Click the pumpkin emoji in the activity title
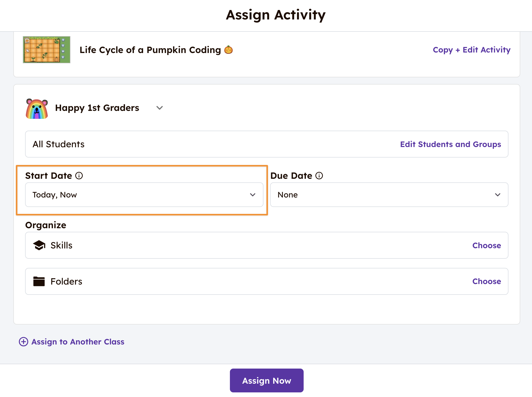The width and height of the screenshot is (532, 397). coord(228,50)
